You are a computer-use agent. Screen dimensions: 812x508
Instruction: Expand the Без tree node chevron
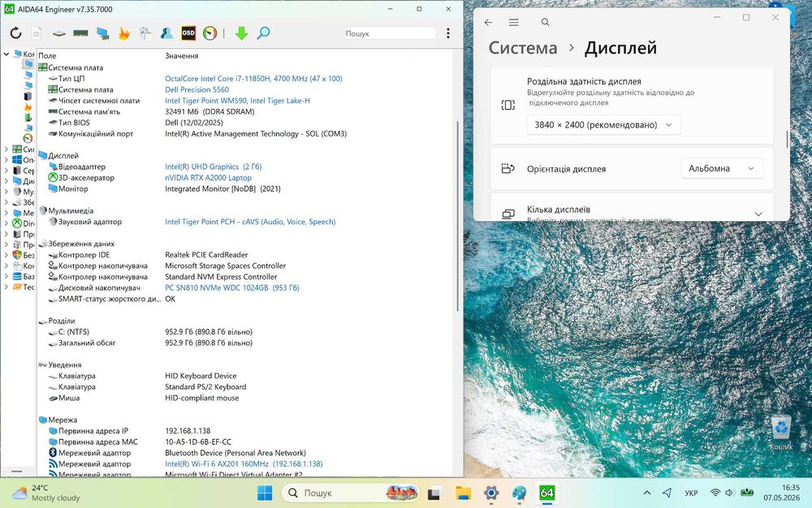pos(6,255)
